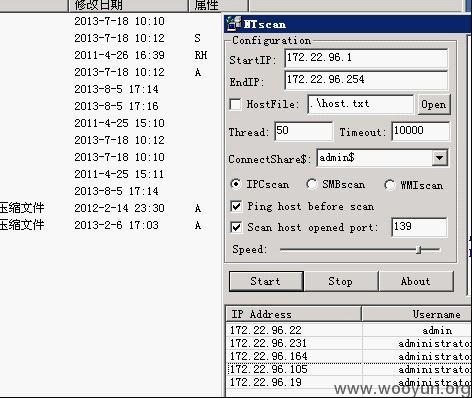Click the Thread count field
The width and height of the screenshot is (472, 398).
click(303, 131)
